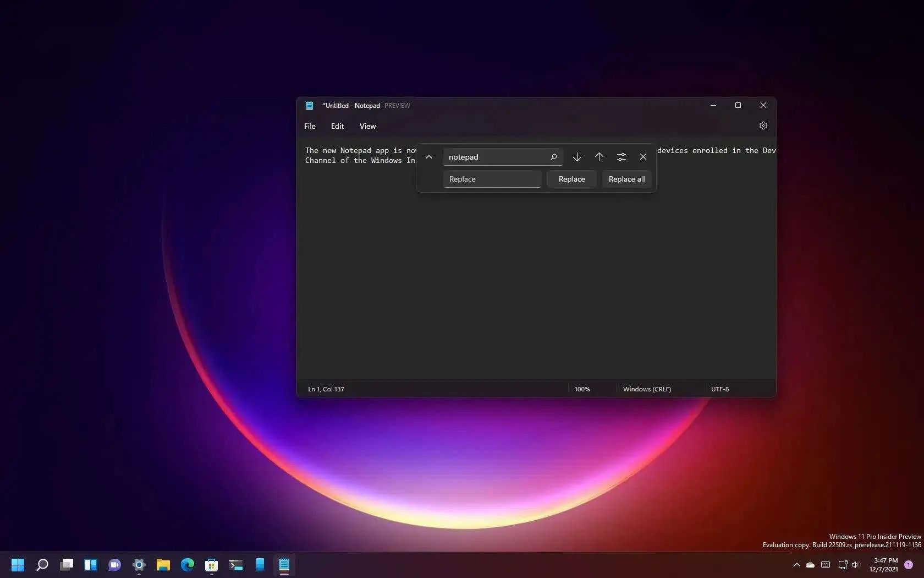This screenshot has width=924, height=578.
Task: Open search options filter icon
Action: click(x=621, y=157)
